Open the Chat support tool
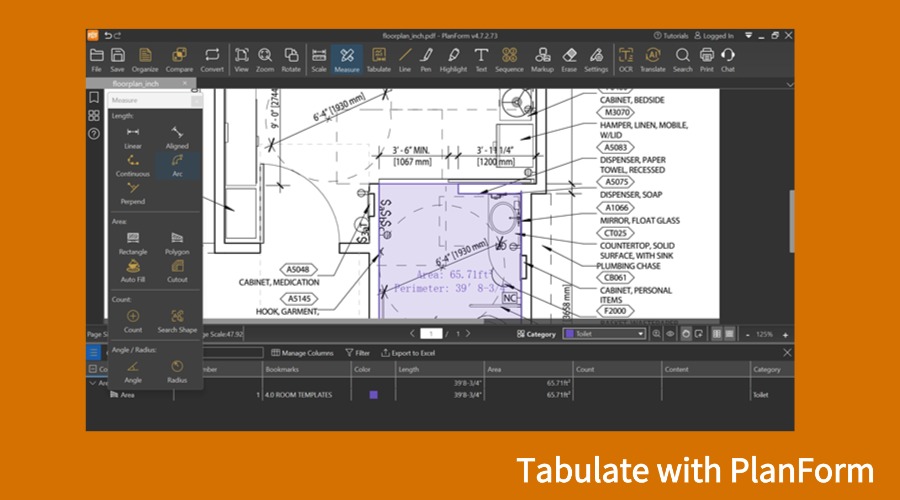The height and width of the screenshot is (500, 900). pos(728,60)
